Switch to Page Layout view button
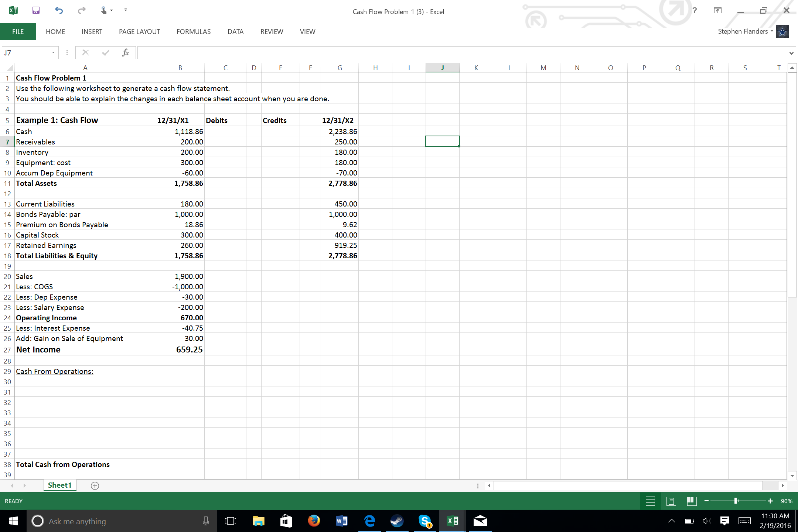The image size is (798, 532). [671, 501]
